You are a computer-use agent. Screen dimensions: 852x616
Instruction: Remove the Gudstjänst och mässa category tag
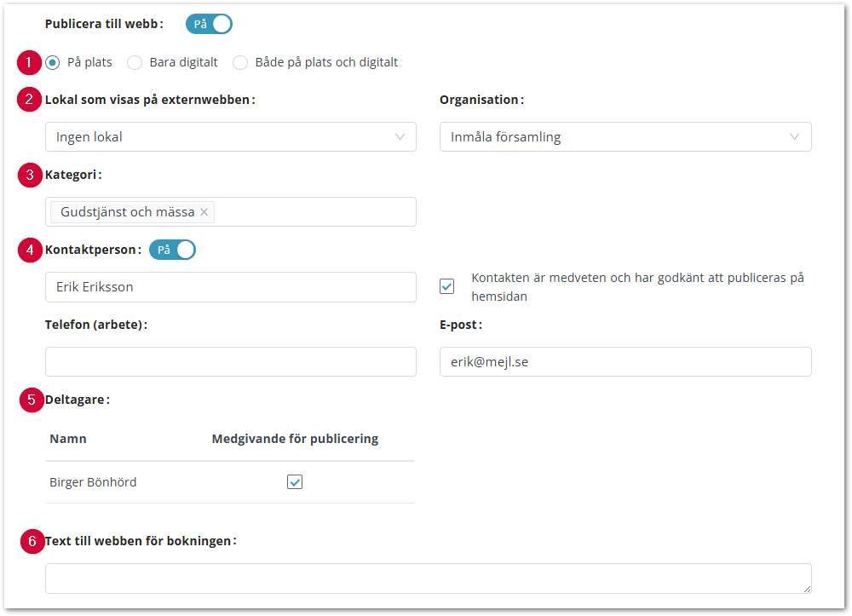click(204, 212)
